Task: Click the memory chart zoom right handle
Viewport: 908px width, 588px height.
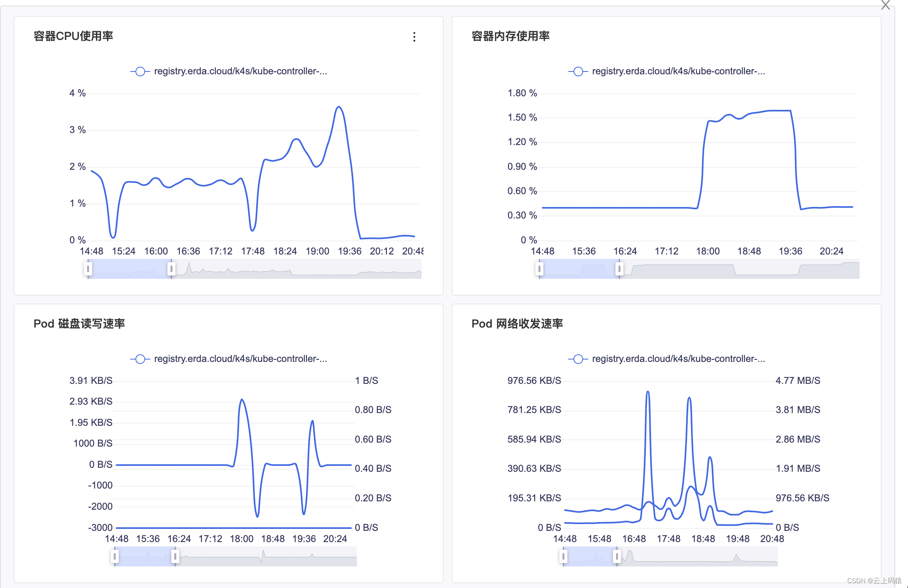Action: coord(619,268)
